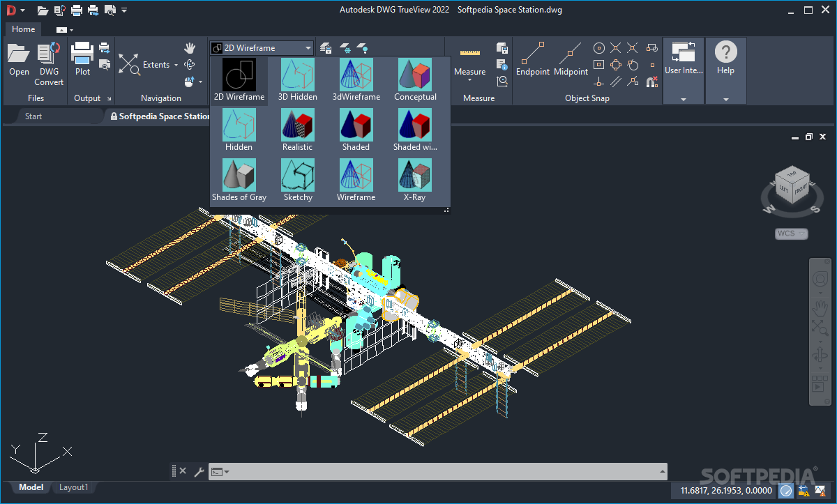The image size is (837, 504).
Task: Choose the Shades of Gray visual style
Action: [x=239, y=180]
